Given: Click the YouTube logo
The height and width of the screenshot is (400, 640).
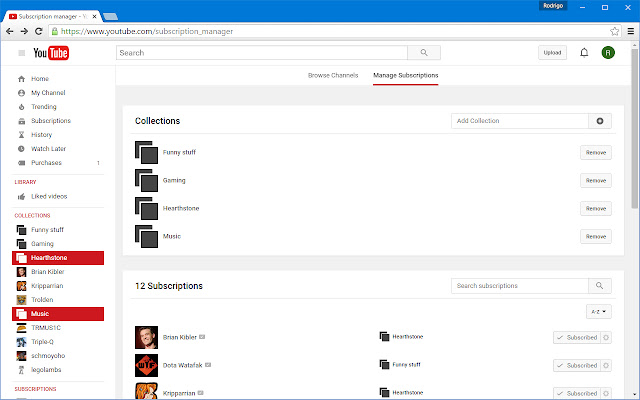Looking at the screenshot, I should [x=51, y=53].
